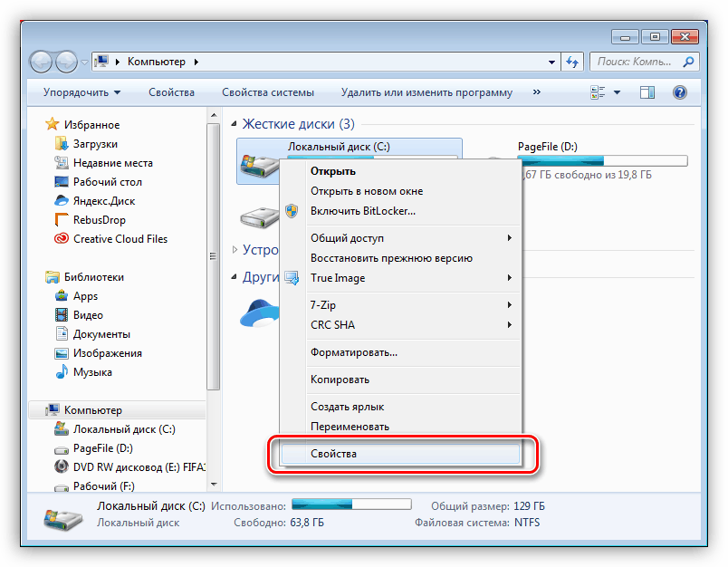Collapse the Други... group triangle

(x=234, y=277)
